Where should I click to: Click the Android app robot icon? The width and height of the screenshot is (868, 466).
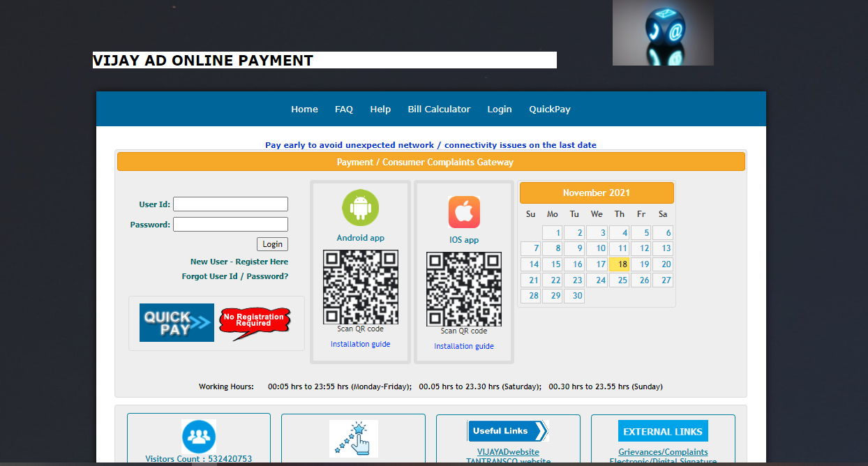click(x=360, y=207)
